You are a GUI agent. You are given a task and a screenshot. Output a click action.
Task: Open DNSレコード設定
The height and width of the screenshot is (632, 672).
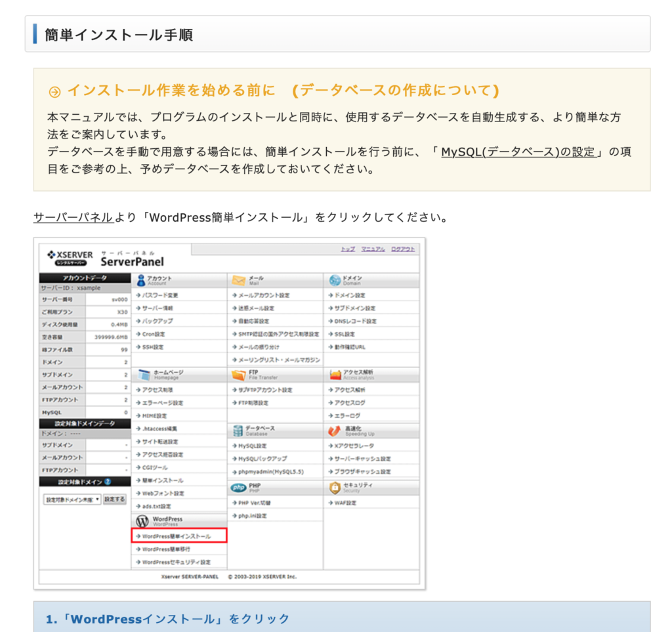point(355,321)
